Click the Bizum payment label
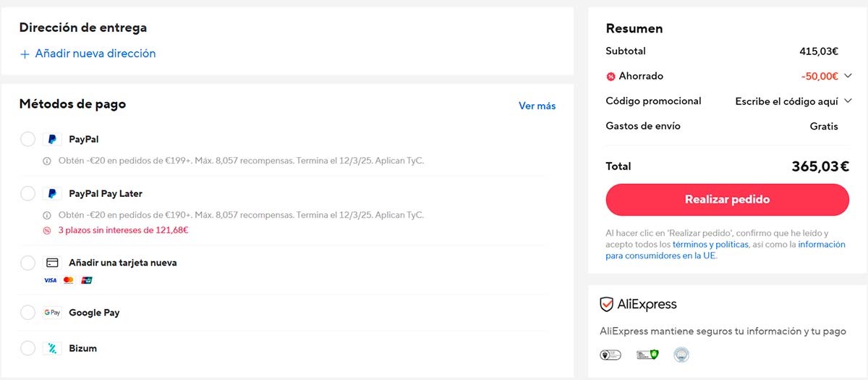This screenshot has width=868, height=380. (x=82, y=348)
